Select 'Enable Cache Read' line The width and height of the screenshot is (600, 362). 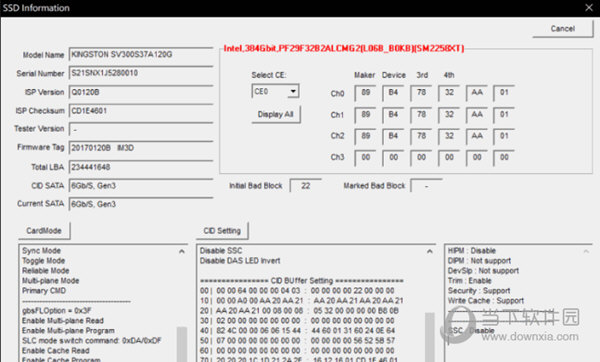tap(55, 350)
